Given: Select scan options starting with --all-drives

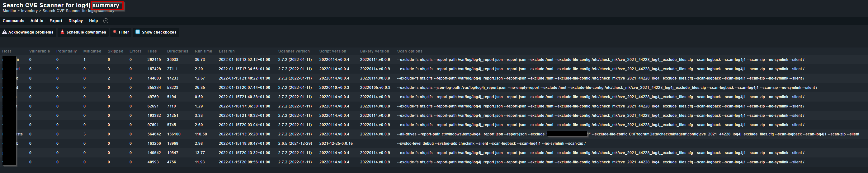Looking at the screenshot, I should click(x=628, y=134).
